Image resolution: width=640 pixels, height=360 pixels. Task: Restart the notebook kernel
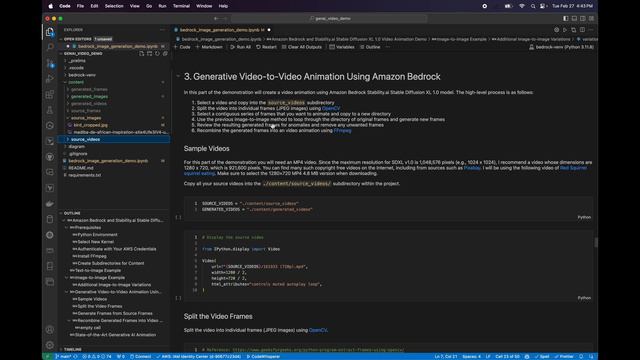266,47
